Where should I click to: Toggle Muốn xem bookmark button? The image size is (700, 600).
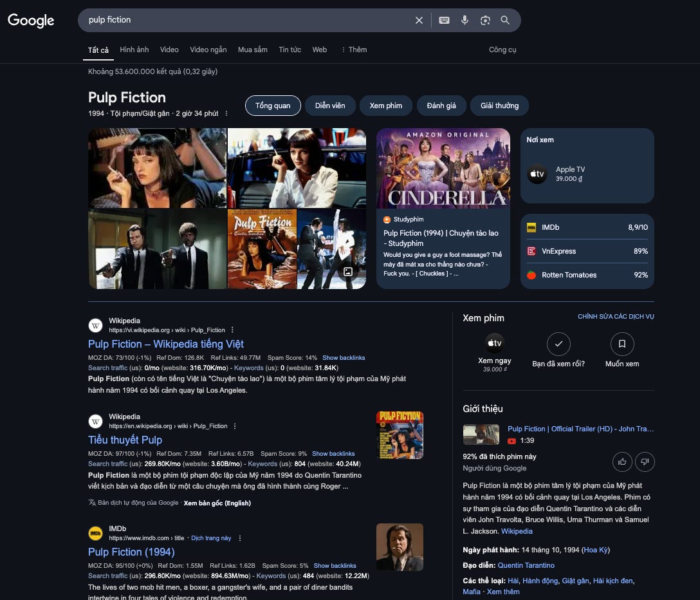click(x=622, y=344)
